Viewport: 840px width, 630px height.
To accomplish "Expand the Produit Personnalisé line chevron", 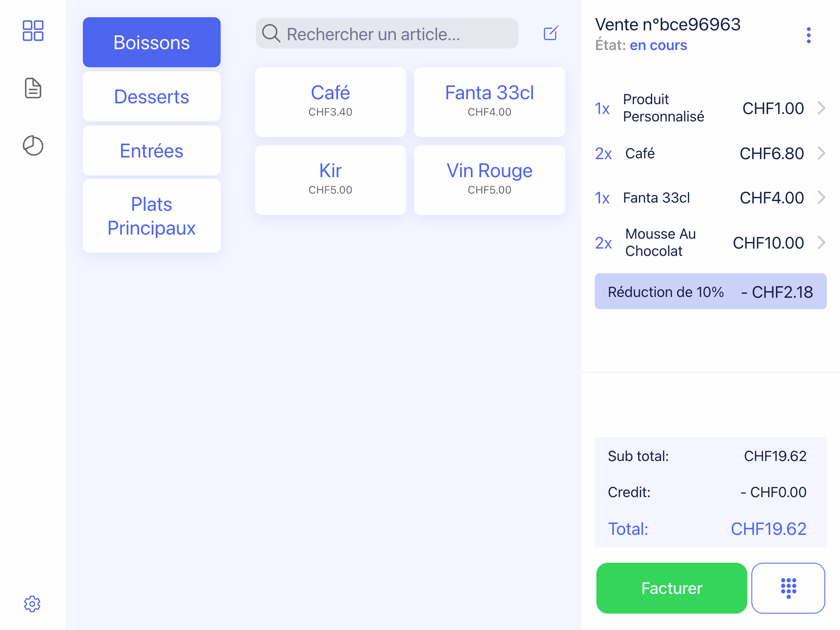I will pos(821,108).
